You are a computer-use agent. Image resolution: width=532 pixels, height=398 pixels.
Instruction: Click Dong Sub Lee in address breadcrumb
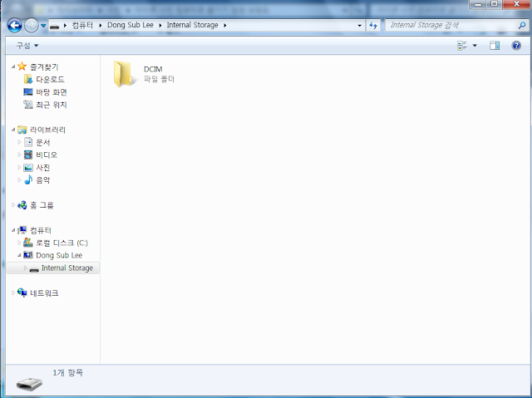coord(131,26)
